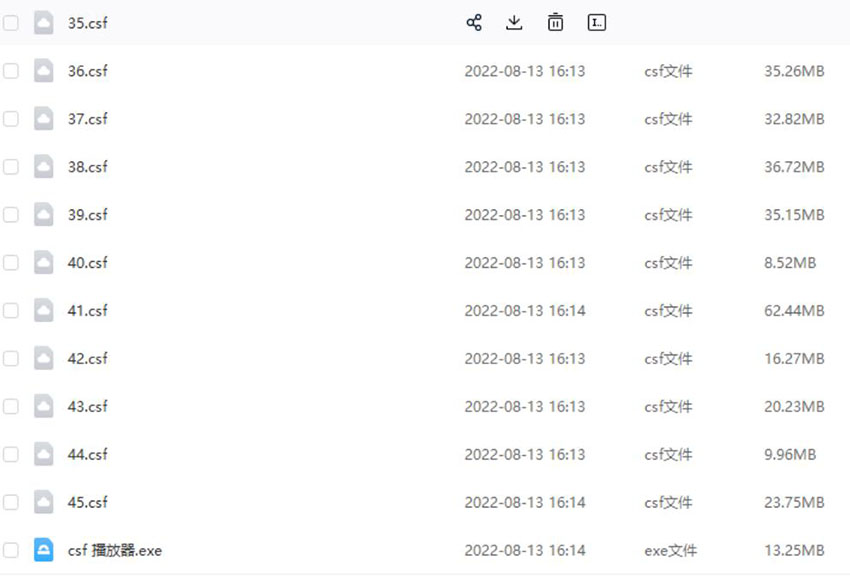
Task: Select 45.csf using its checkbox
Action: (11, 502)
